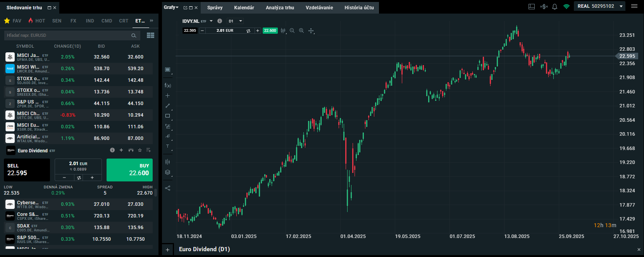Viewport: 644px width, 257px height.
Task: Open the REAL 50295102 account dropdown
Action: pyautogui.click(x=621, y=6)
